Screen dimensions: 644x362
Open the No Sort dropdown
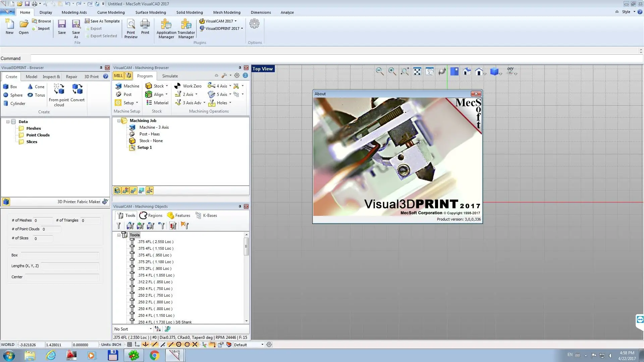133,329
